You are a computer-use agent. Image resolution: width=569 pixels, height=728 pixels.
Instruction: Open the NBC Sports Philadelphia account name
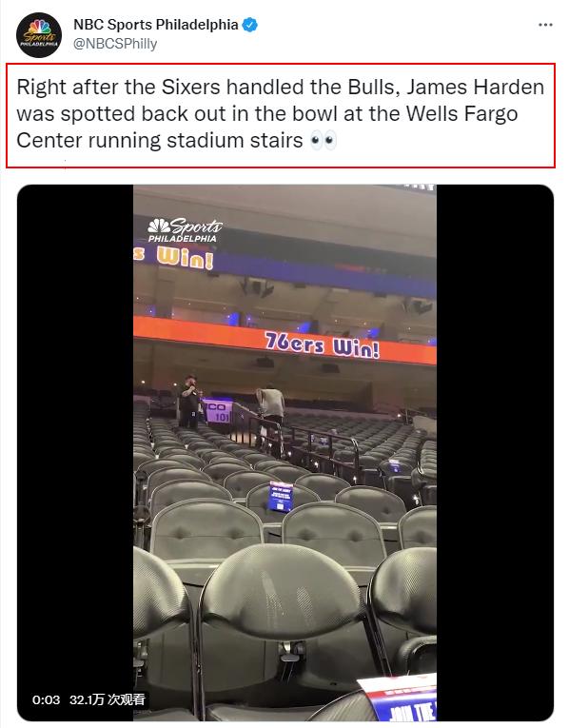click(x=156, y=25)
